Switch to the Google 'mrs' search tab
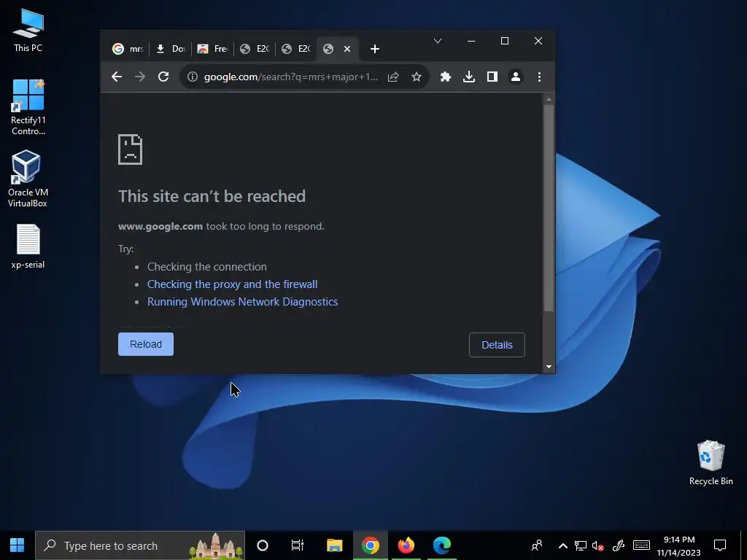This screenshot has width=747, height=560. coord(128,49)
